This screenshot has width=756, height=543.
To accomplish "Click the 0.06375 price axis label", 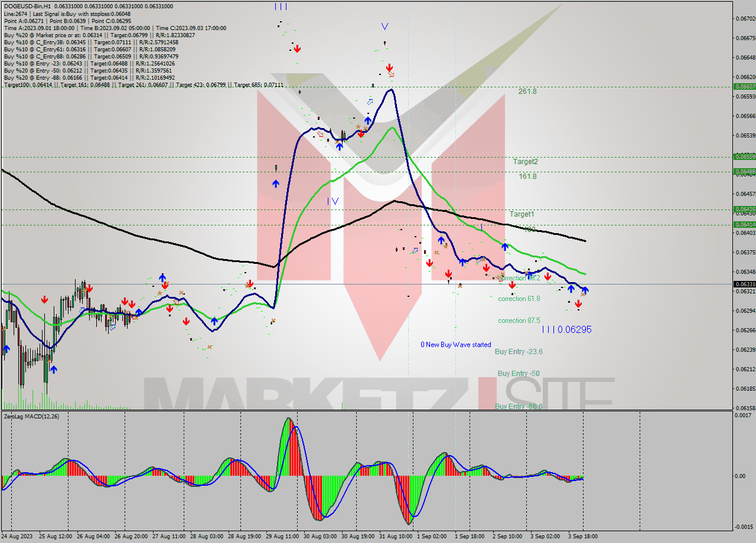I will coord(745,252).
